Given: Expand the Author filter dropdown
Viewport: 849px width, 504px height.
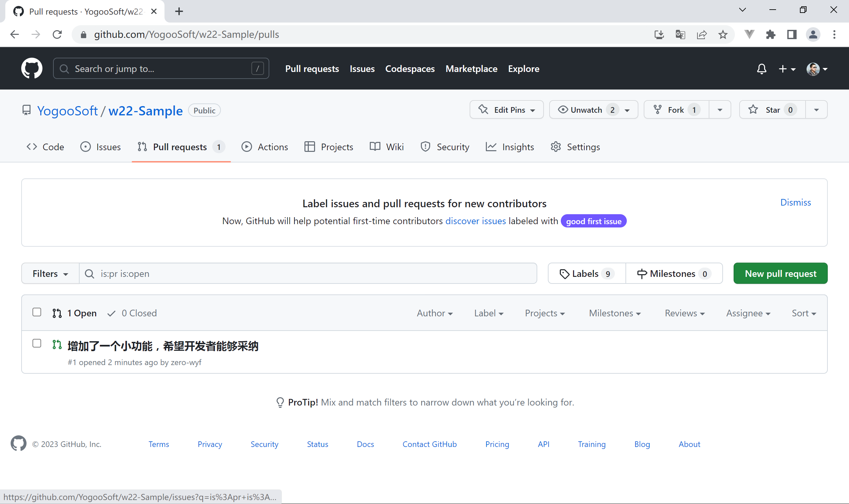Looking at the screenshot, I should click(x=435, y=313).
